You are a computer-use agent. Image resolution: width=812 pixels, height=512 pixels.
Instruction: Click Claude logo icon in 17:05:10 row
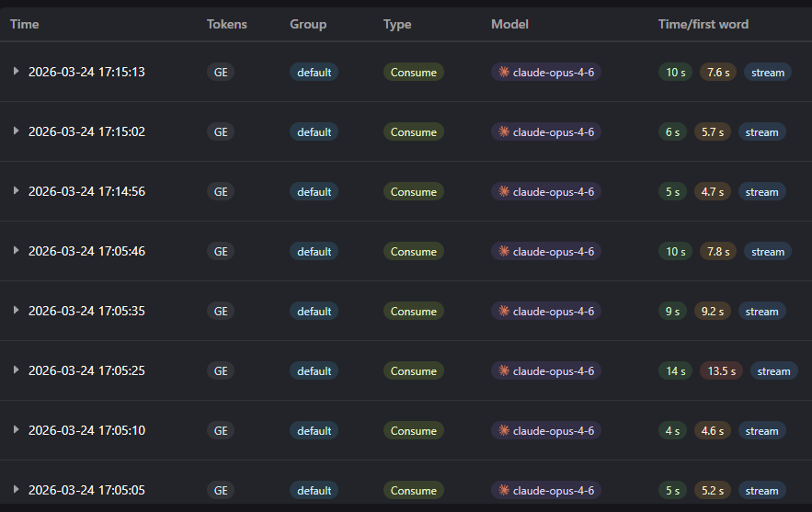click(504, 430)
